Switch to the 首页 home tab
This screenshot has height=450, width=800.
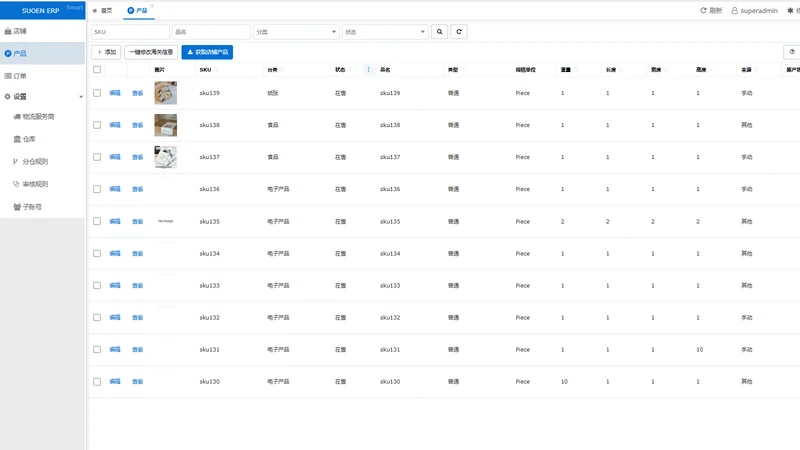click(x=103, y=10)
